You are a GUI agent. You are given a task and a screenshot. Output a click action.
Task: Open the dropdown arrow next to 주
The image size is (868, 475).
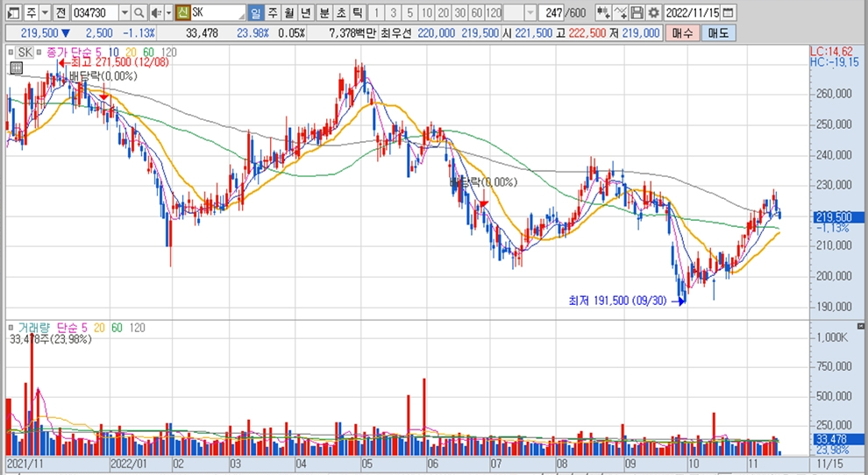[x=43, y=13]
